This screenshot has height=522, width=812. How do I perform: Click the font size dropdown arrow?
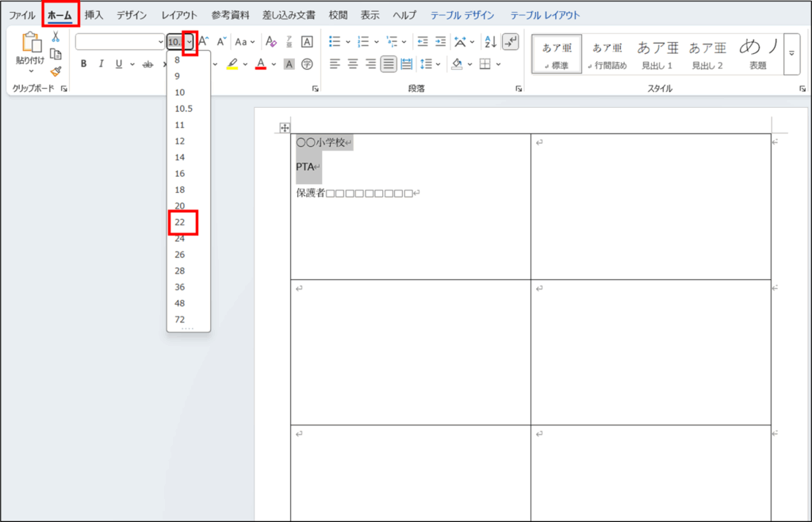(x=190, y=42)
